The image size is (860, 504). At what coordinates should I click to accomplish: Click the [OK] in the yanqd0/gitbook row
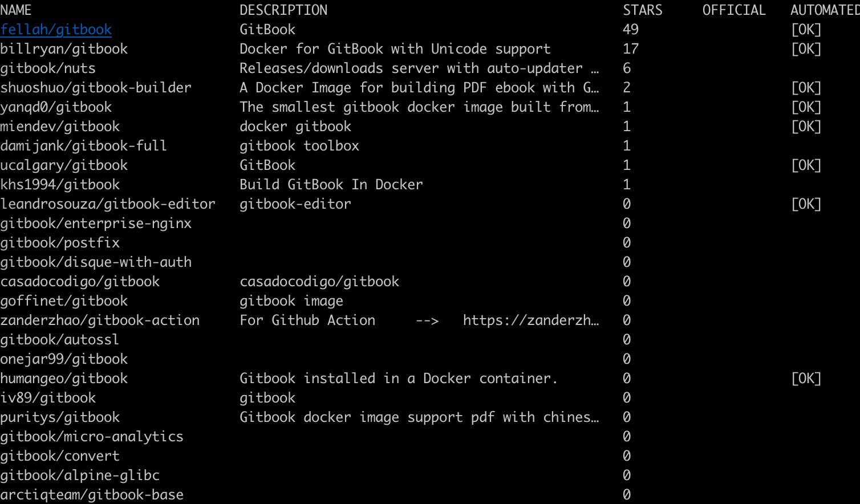[806, 107]
